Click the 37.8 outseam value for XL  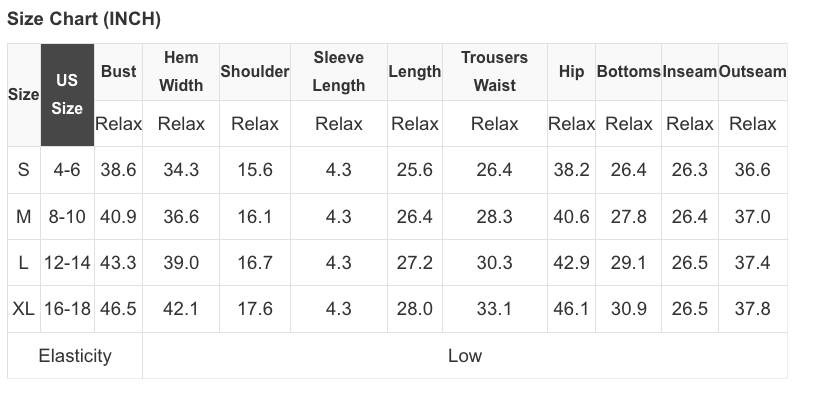(x=752, y=309)
